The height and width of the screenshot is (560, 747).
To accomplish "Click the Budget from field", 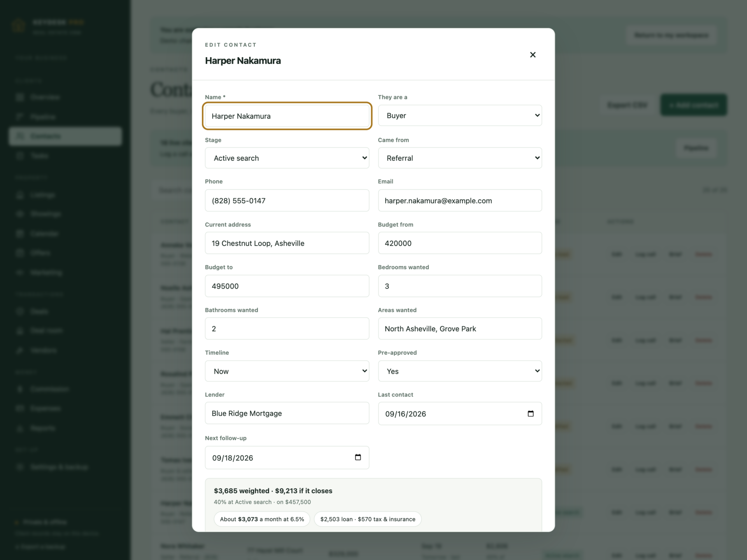I will tap(460, 243).
